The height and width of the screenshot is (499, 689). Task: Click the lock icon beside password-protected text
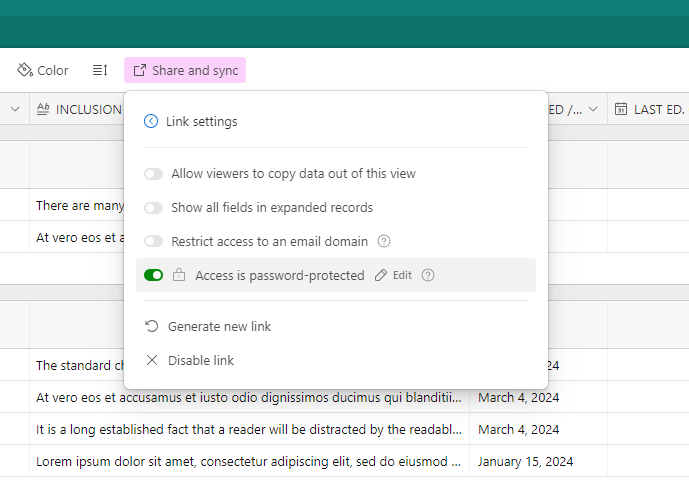(179, 275)
